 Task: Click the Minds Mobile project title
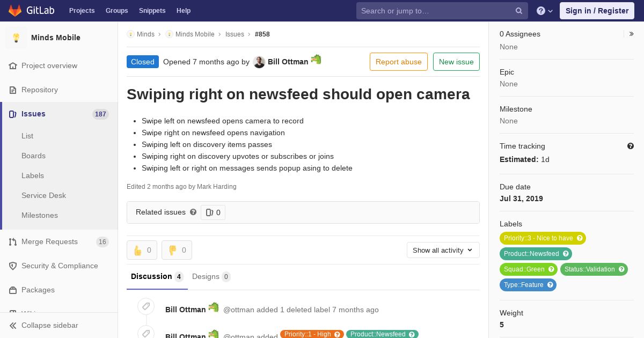pos(56,38)
